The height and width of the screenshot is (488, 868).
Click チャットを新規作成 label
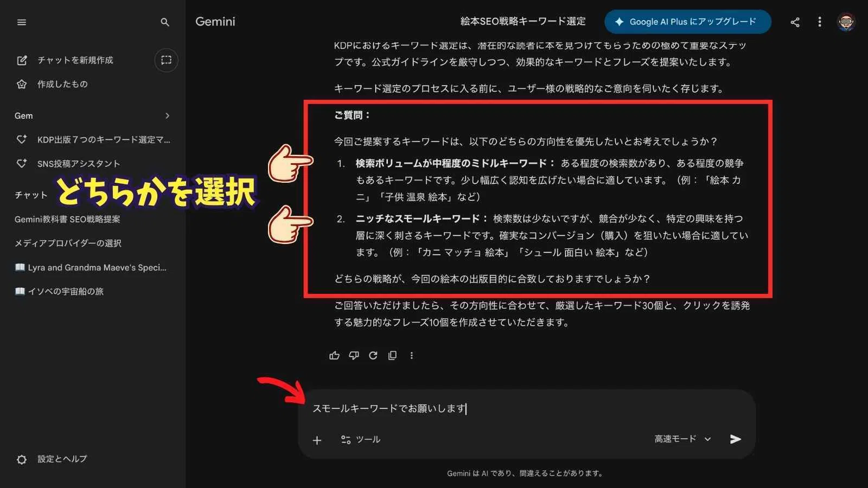click(x=75, y=60)
